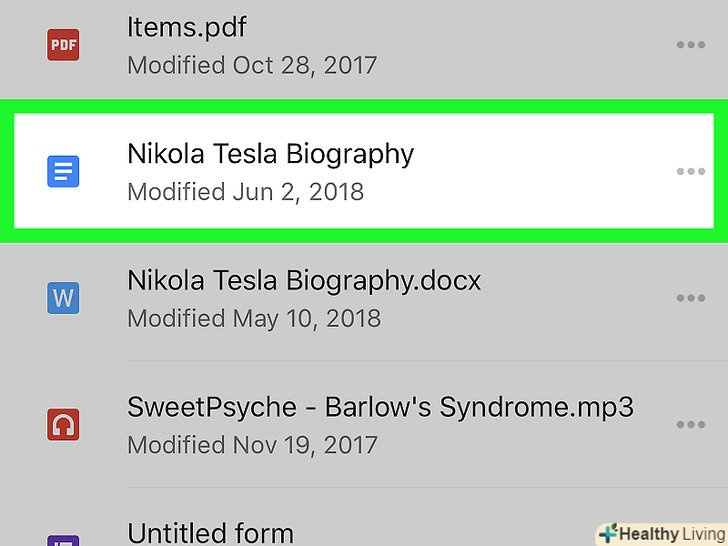Open the Nikola Tesla Biography document
The width and height of the screenshot is (728, 546).
270,154
